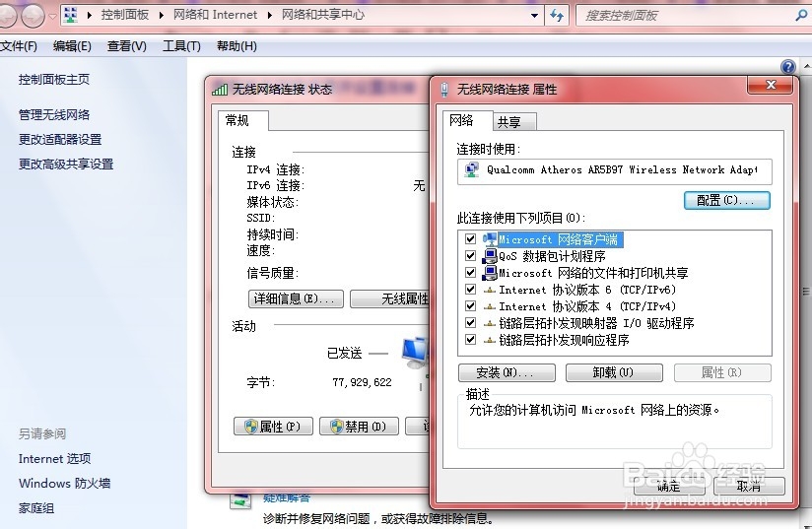Expand the arrow after the Control Panel icon in breadcrumb
The width and height of the screenshot is (812, 529).
(x=90, y=15)
